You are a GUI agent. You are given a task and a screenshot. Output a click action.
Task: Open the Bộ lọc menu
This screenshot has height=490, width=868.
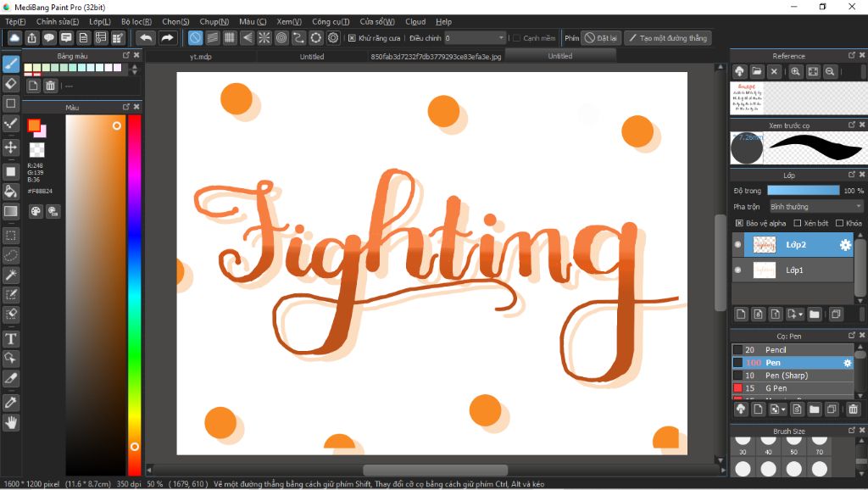(x=136, y=21)
